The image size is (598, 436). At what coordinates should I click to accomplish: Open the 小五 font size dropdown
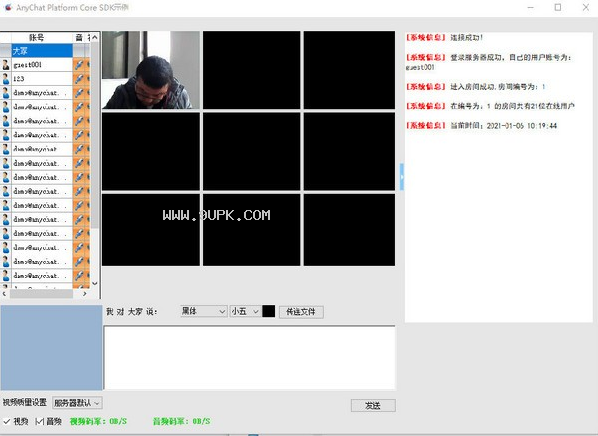pyautogui.click(x=245, y=311)
